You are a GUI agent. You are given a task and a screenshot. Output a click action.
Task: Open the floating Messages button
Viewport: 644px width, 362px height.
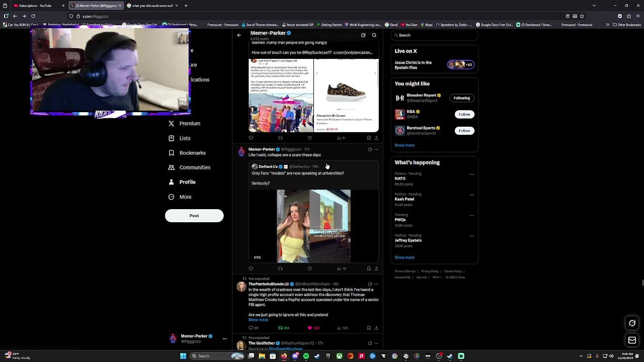(632, 340)
